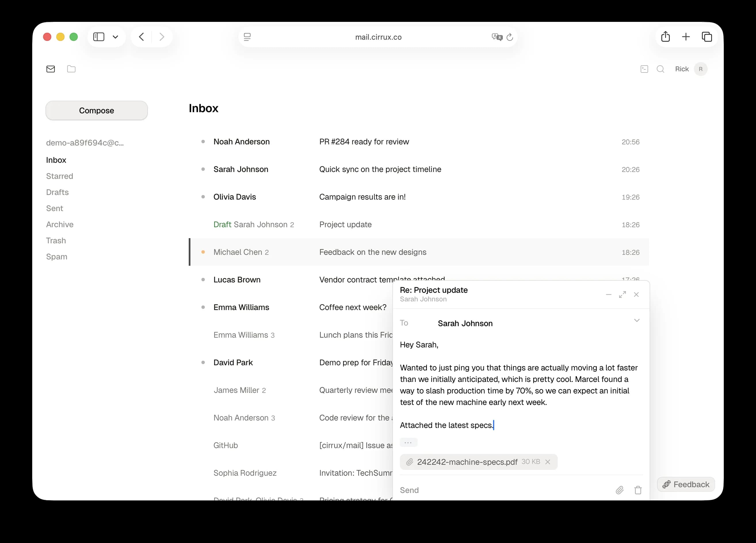Open "Quick sync on the project timeline" email
The width and height of the screenshot is (756, 543).
pos(419,169)
